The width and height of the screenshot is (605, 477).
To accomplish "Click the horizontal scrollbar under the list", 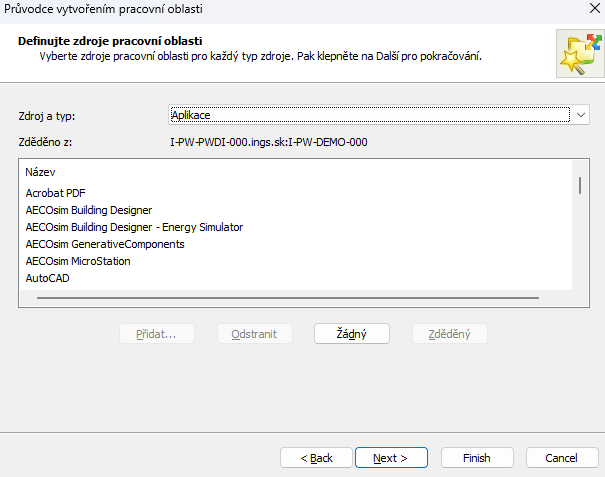I will pos(282,298).
